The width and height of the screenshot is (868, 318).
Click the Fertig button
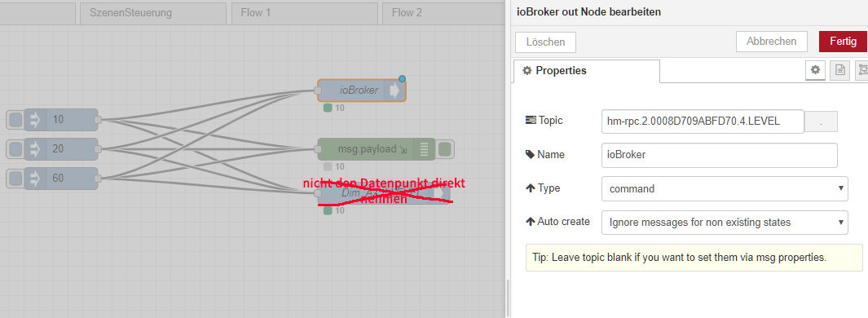[843, 42]
